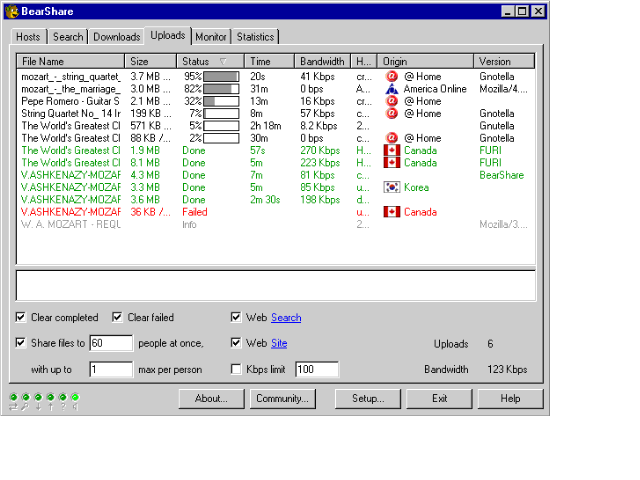Image resolution: width=640 pixels, height=480 pixels.
Task: Select the Pepe Romero - Guitar S row
Action: [x=276, y=101]
